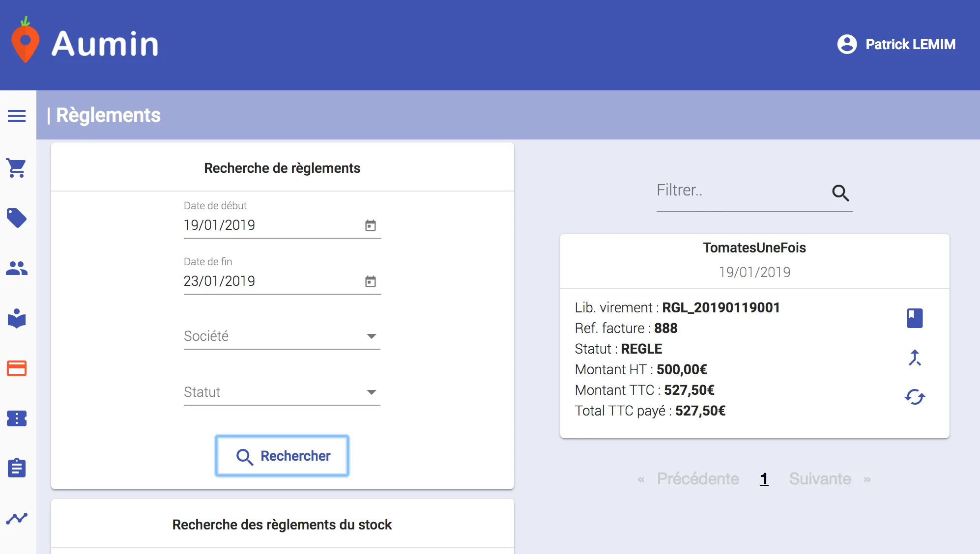Click the refresh sync icon on payment card
This screenshot has width=980, height=554.
coord(915,397)
